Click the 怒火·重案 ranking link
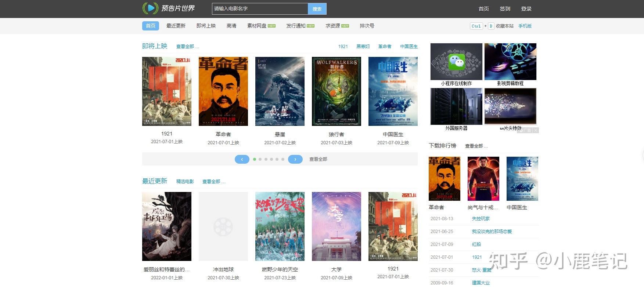 click(482, 270)
